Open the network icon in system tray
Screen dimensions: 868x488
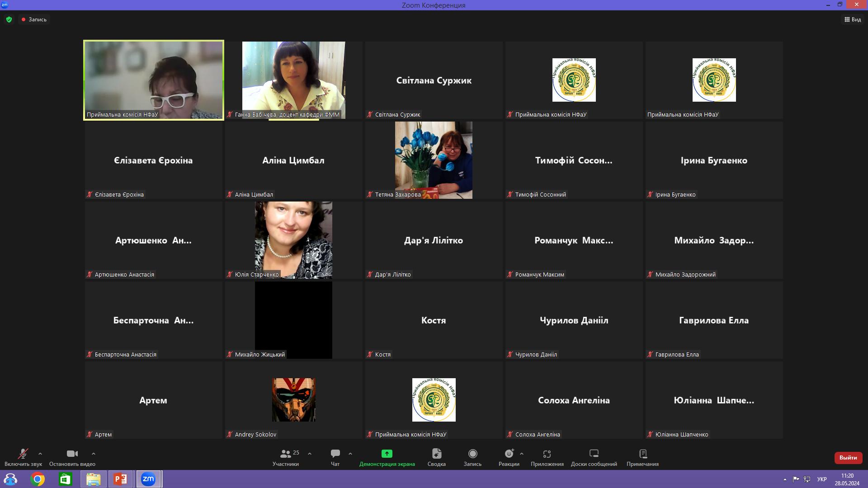coord(807,479)
